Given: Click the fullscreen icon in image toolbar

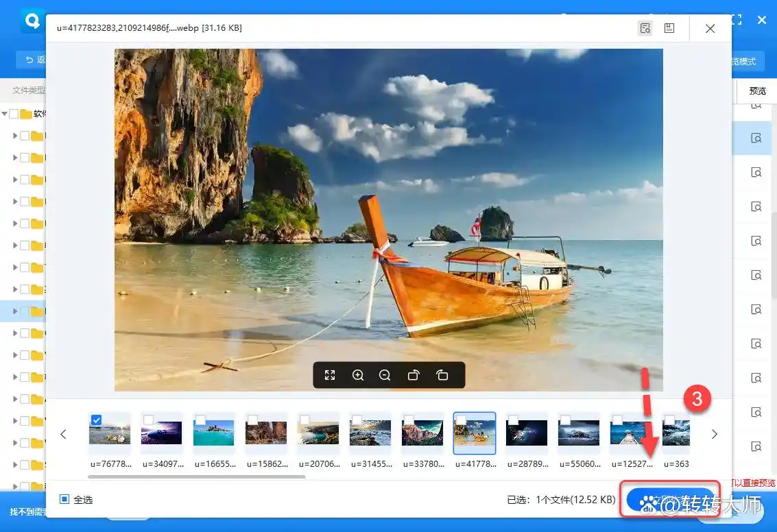Looking at the screenshot, I should coord(330,375).
